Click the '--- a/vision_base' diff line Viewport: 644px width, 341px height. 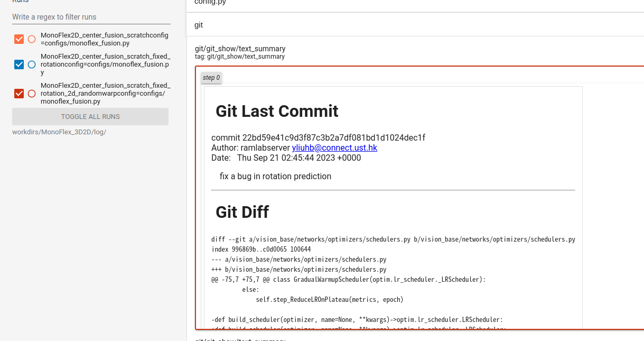click(x=299, y=260)
